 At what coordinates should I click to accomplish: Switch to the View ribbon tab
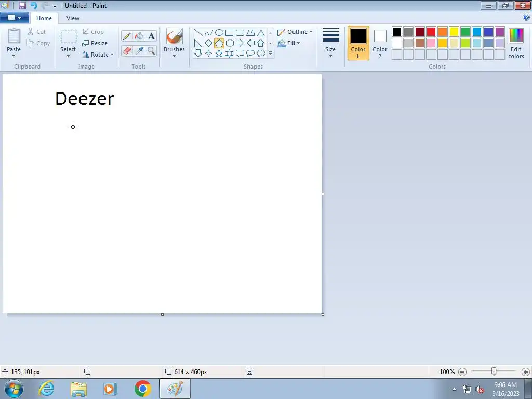point(73,18)
